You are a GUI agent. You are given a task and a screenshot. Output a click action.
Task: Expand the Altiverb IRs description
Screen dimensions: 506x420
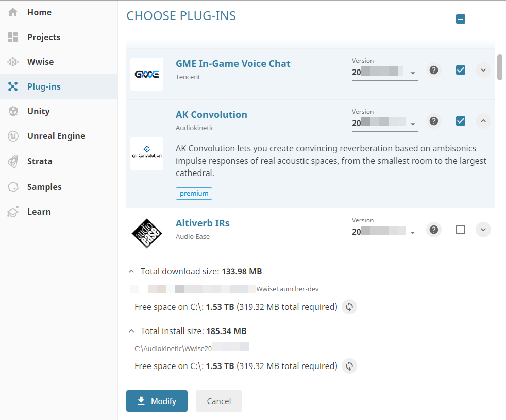(483, 230)
